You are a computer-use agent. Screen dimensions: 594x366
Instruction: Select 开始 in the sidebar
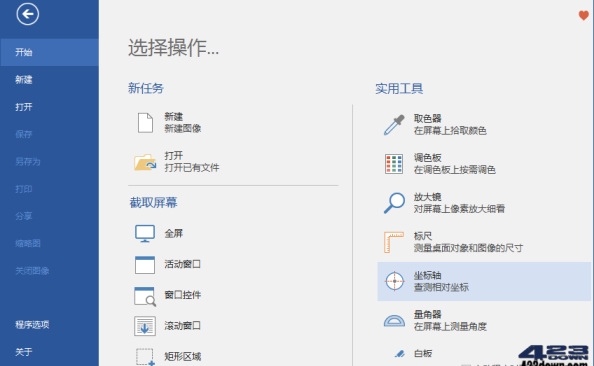(49, 52)
